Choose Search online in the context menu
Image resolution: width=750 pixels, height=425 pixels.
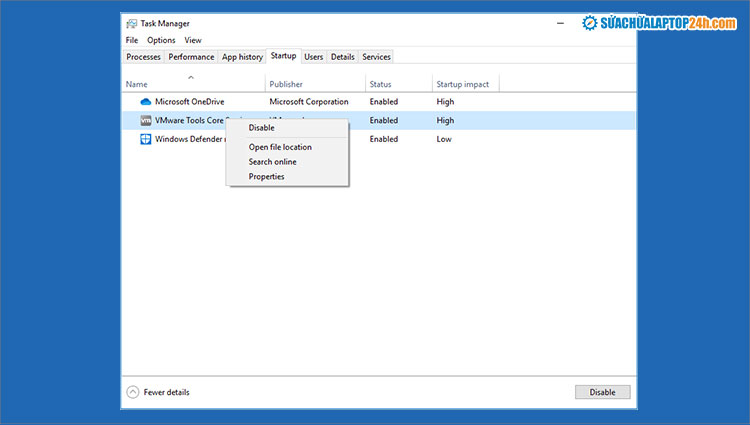(272, 162)
